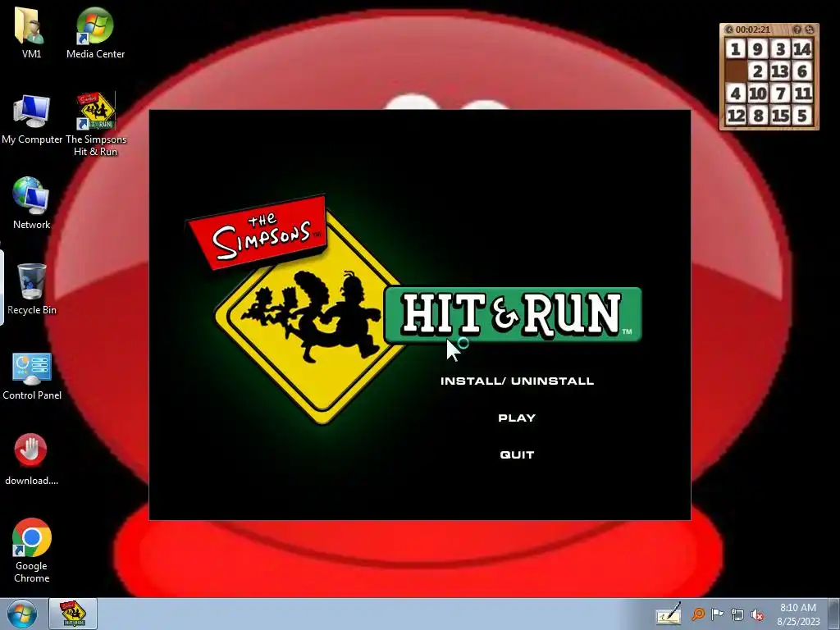Open the Windows Start menu orb

[22, 614]
